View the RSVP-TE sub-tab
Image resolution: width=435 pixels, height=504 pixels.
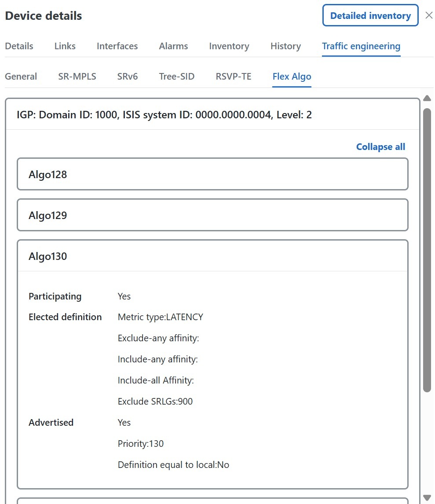[233, 76]
